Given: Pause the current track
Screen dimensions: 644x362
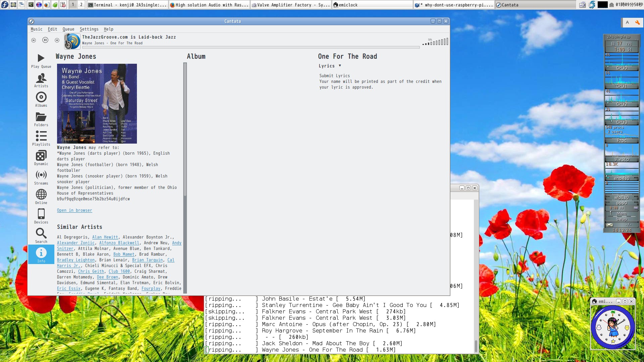Looking at the screenshot, I should pyautogui.click(x=45, y=40).
